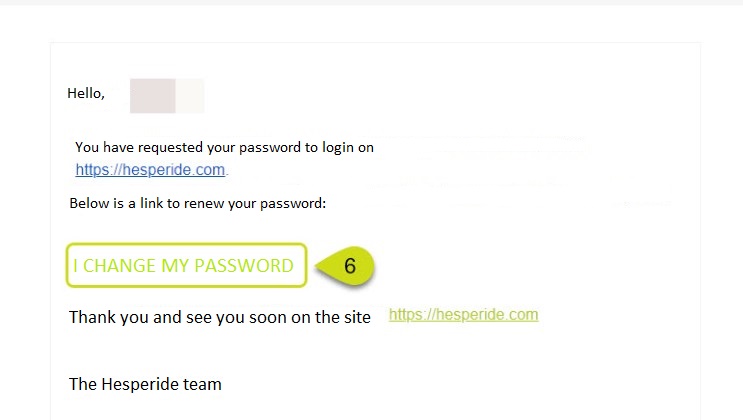Click the Hello, greeting text

click(86, 93)
